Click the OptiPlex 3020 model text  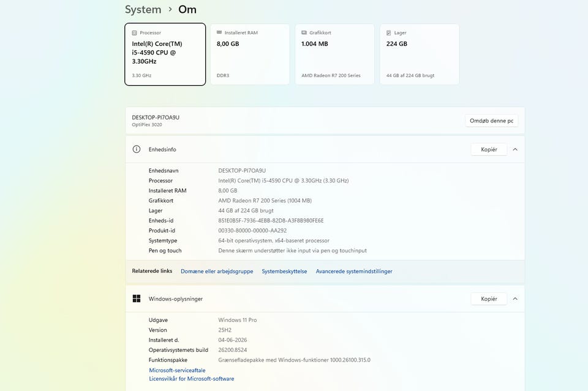pos(147,125)
